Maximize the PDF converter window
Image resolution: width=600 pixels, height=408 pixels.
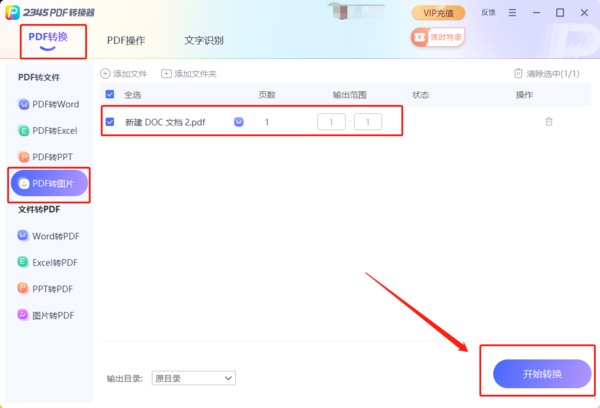560,13
